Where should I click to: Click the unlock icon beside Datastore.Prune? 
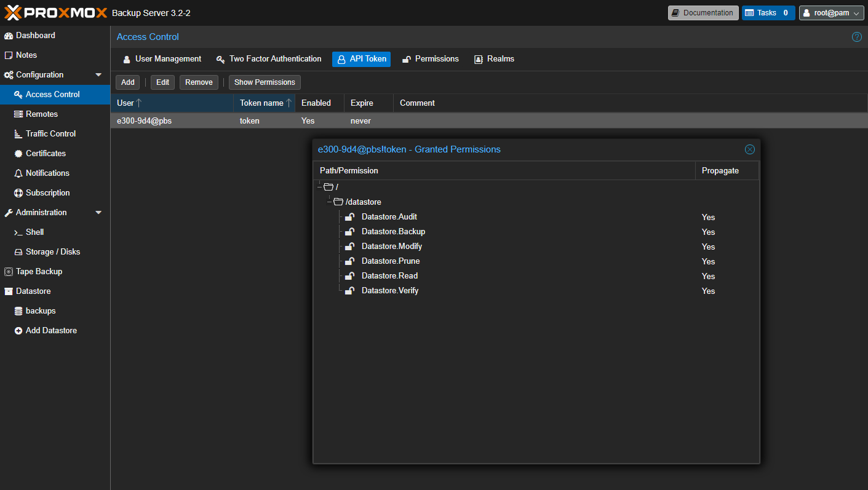(349, 261)
